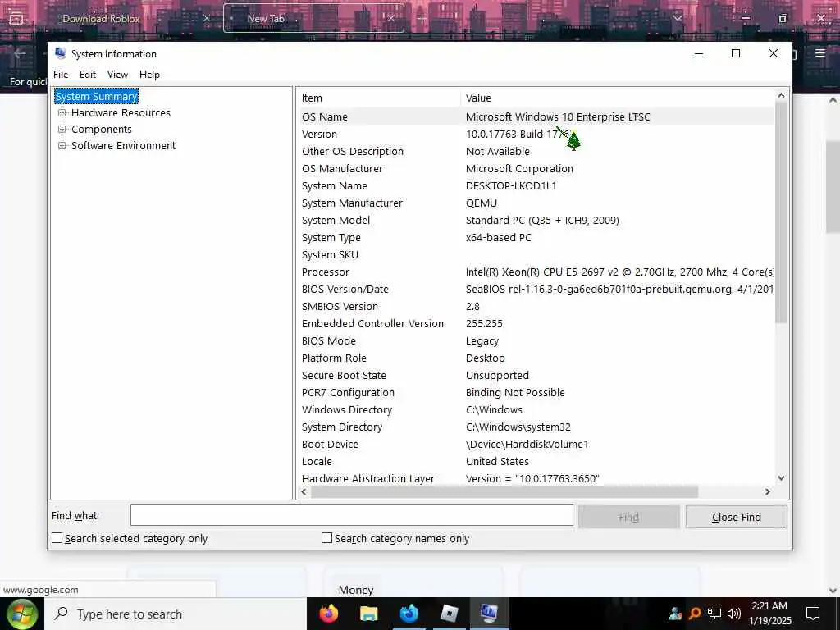The image size is (840, 630).
Task: Click the Value column header
Action: [x=617, y=98]
